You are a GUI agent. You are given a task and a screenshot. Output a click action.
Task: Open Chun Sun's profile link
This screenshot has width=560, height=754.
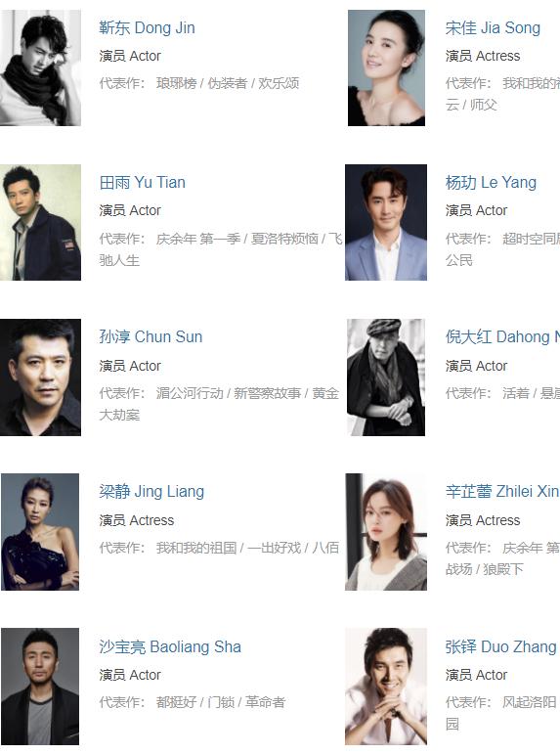[x=151, y=336]
